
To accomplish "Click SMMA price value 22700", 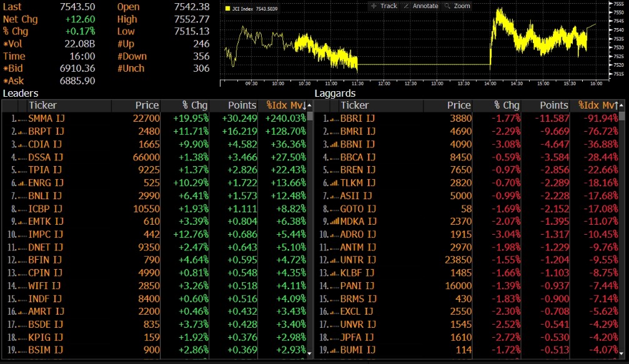I will pyautogui.click(x=146, y=119).
